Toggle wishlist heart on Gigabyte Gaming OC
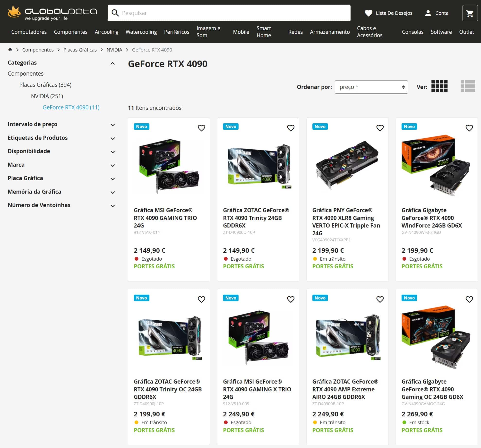481x448 pixels. tap(469, 299)
